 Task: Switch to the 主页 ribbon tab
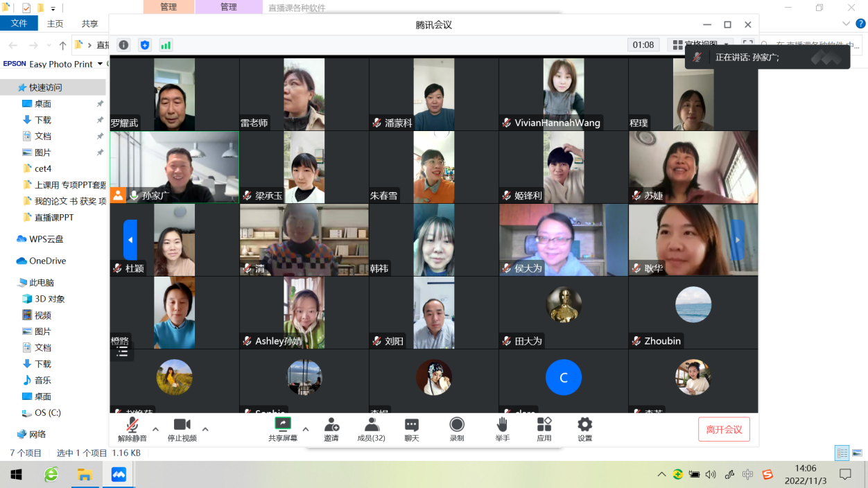pos(55,24)
